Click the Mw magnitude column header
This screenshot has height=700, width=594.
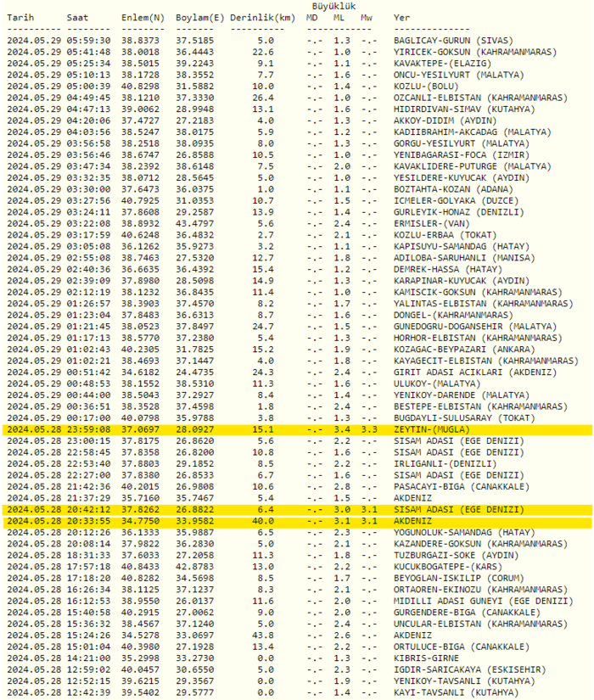point(367,18)
